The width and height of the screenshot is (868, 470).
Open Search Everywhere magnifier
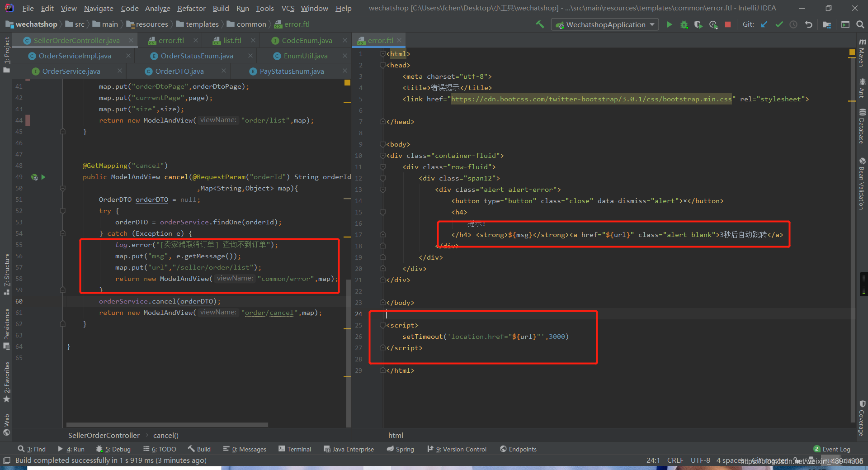860,24
